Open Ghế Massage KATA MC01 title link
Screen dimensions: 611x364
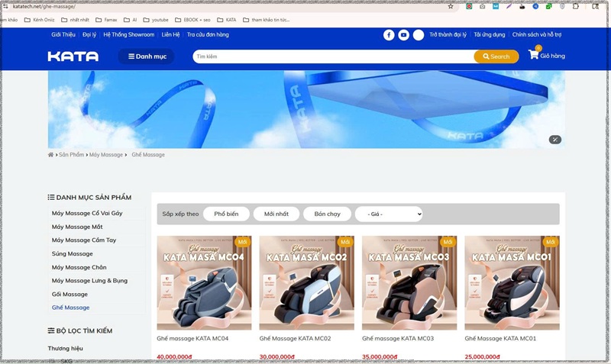coord(500,339)
